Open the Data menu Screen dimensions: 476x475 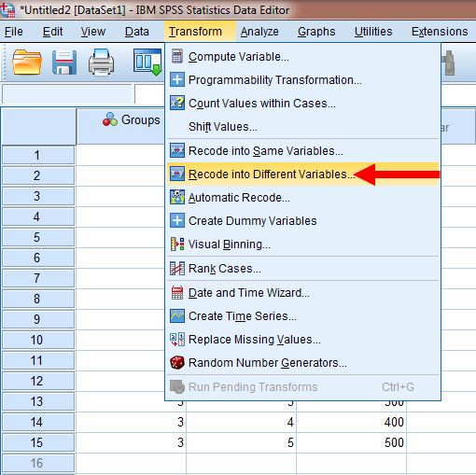tap(137, 32)
